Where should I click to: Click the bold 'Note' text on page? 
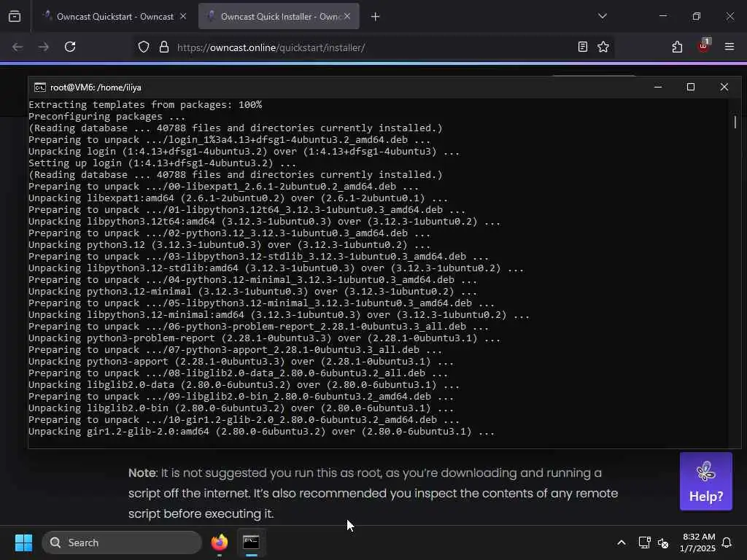(x=142, y=472)
